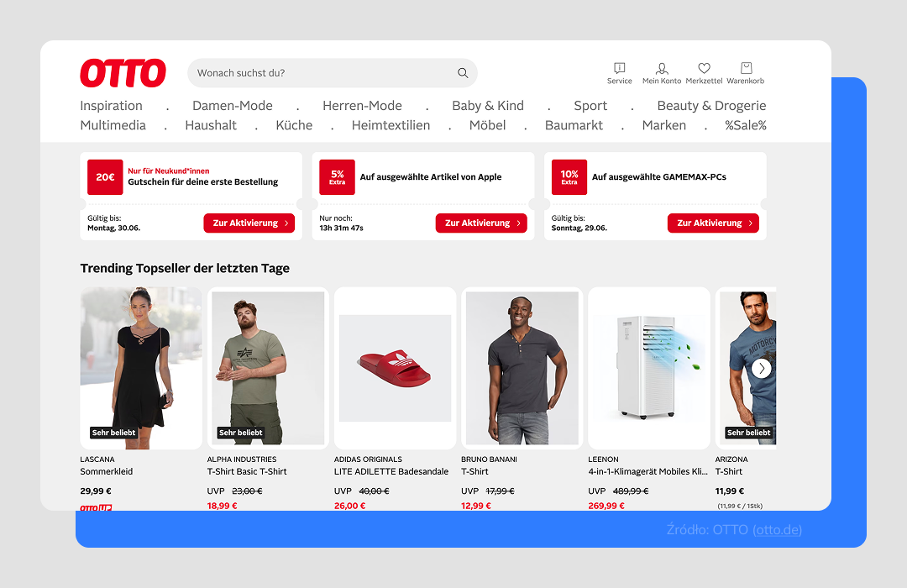Screen dimensions: 907x588
Task: Open the Küche category
Action: point(294,126)
